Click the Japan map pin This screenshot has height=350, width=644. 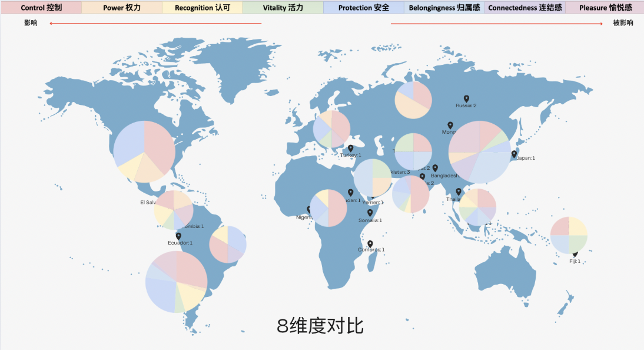[x=514, y=154]
